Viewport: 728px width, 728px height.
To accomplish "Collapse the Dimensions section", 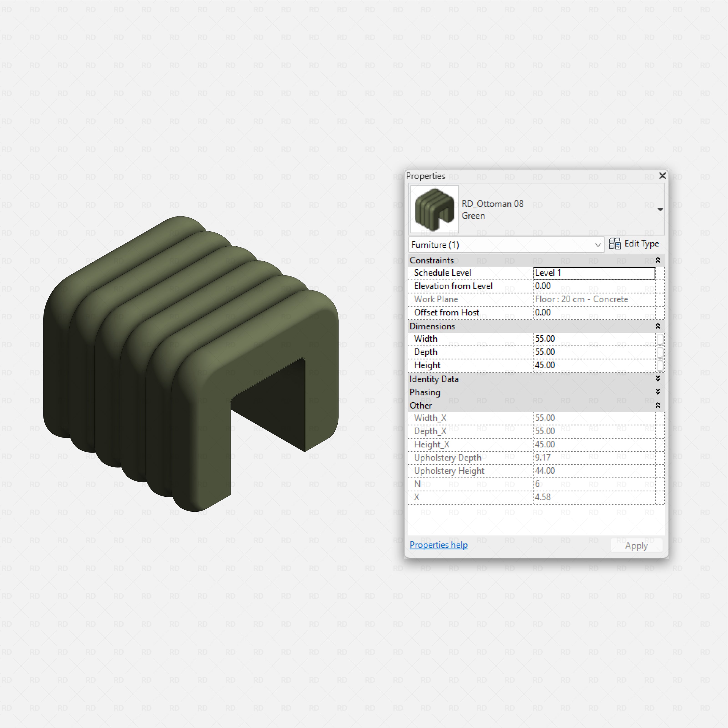I will click(657, 326).
